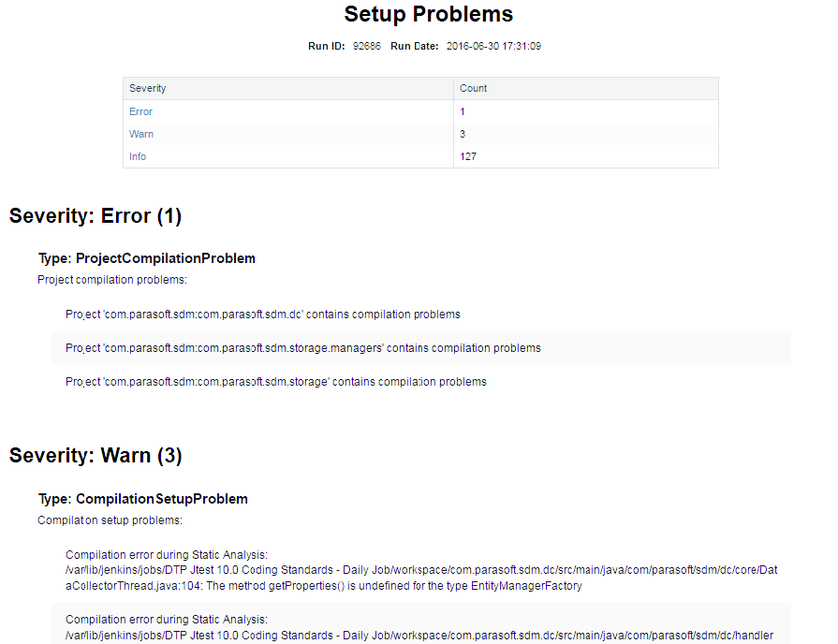Select the Info count value 127
The height and width of the screenshot is (644, 838).
coord(468,156)
